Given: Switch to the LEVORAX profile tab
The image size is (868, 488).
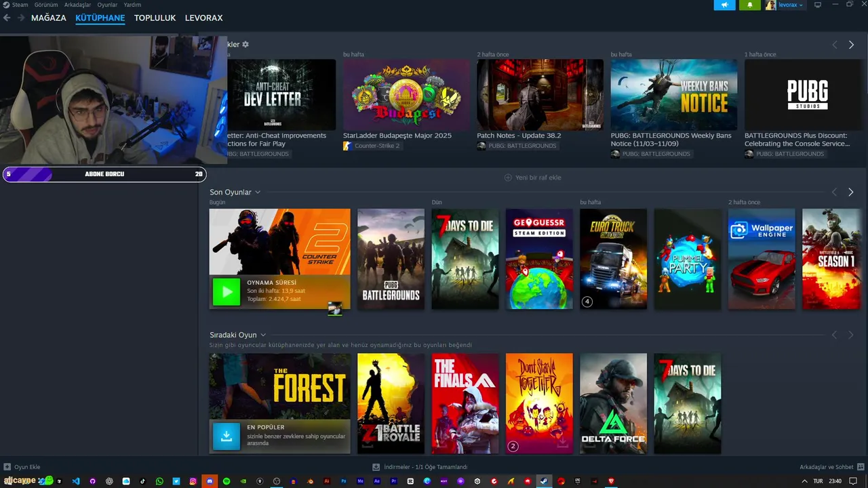Looking at the screenshot, I should pos(203,18).
